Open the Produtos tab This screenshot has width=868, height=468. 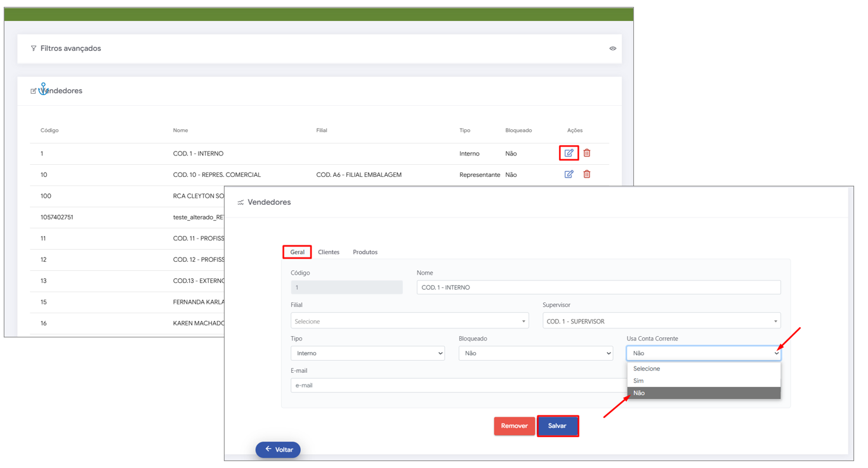tap(365, 252)
